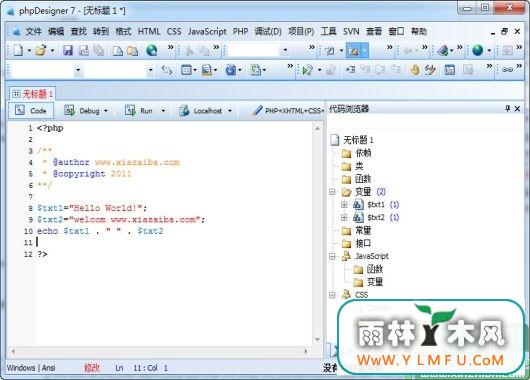The height and width of the screenshot is (380, 530).
Task: Collapse the JavaScript tree node
Action: pyautogui.click(x=332, y=256)
